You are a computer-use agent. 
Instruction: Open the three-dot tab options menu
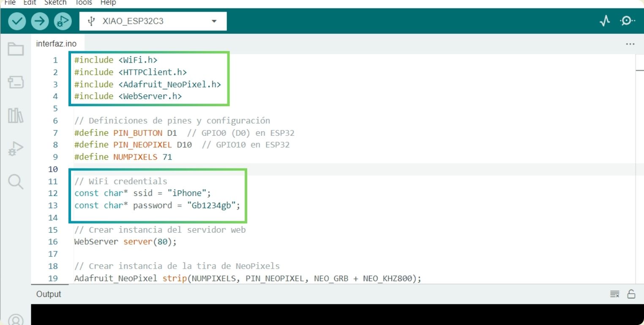click(630, 44)
